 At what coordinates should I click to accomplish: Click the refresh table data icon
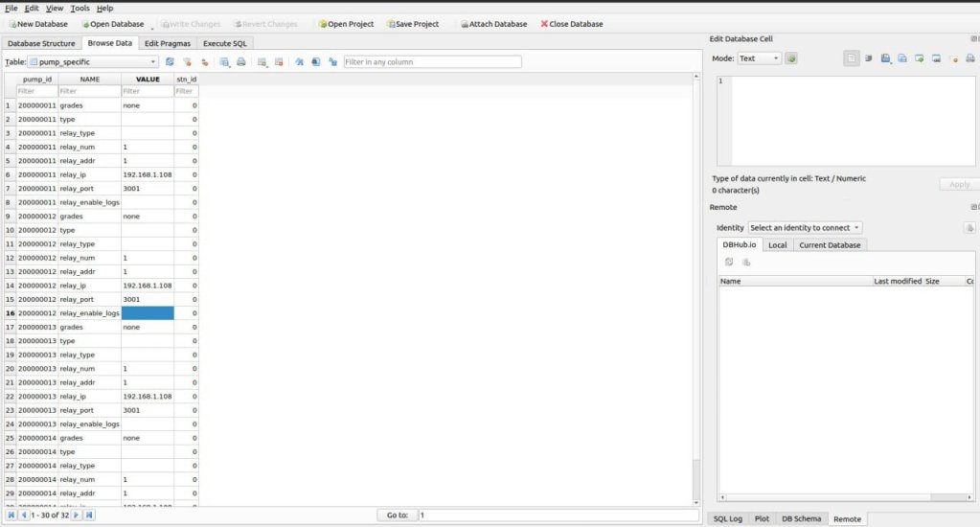(x=170, y=61)
